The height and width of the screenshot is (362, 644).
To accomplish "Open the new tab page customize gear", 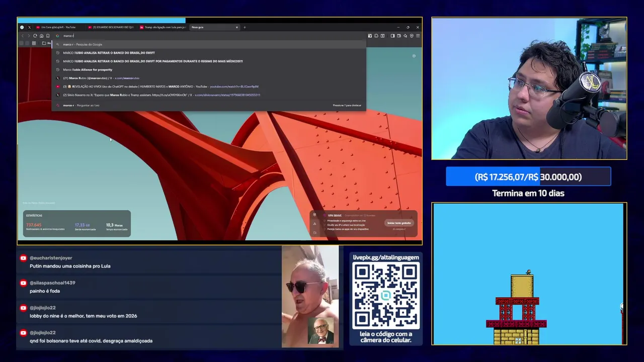I will click(x=414, y=56).
